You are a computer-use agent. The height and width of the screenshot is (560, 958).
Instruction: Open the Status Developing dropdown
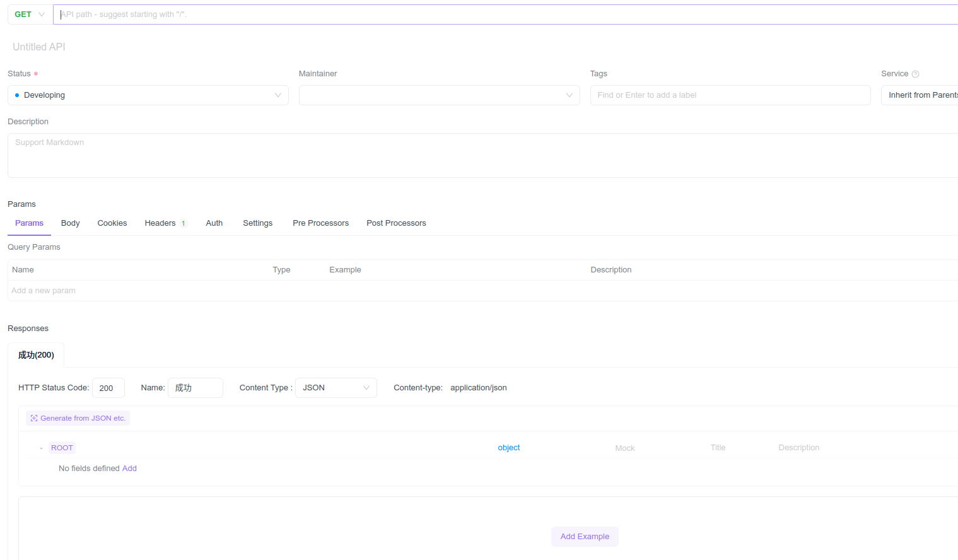coord(148,95)
